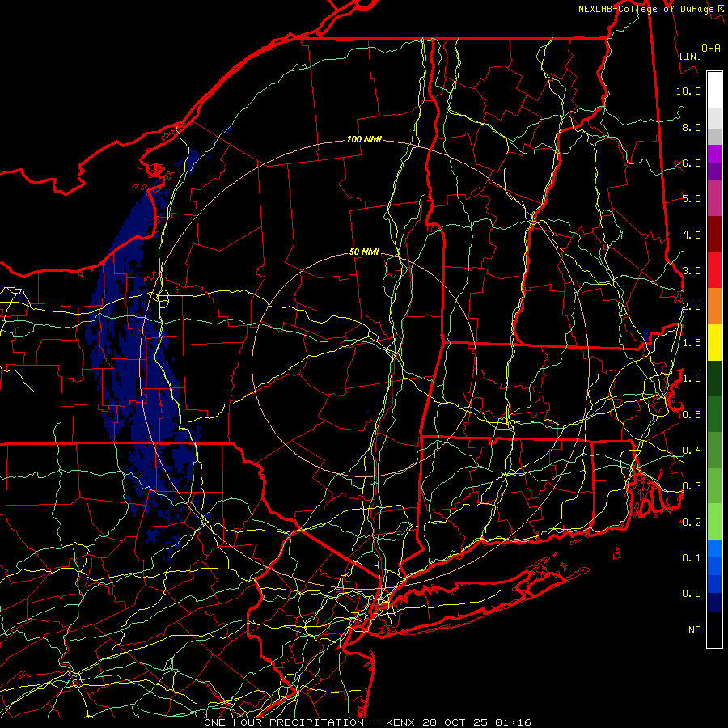This screenshot has height=728, width=728.
Task: Select the bright red legend swatch
Action: 714,270
